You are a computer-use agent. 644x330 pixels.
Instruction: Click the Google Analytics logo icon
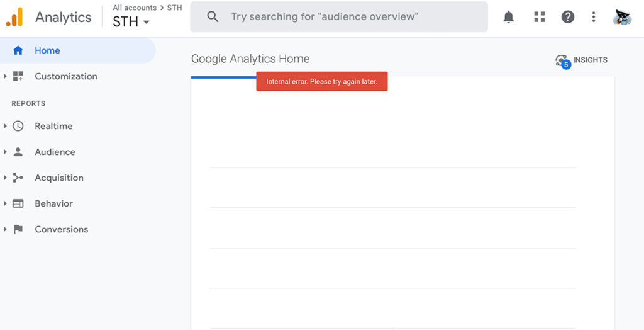coord(14,17)
